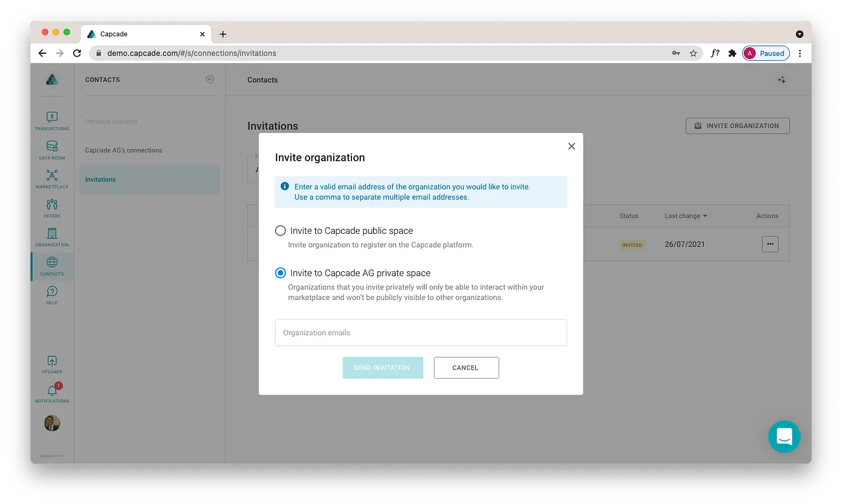Screen dimensions: 842x504
Task: Click the f? extension icon
Action: [x=715, y=53]
